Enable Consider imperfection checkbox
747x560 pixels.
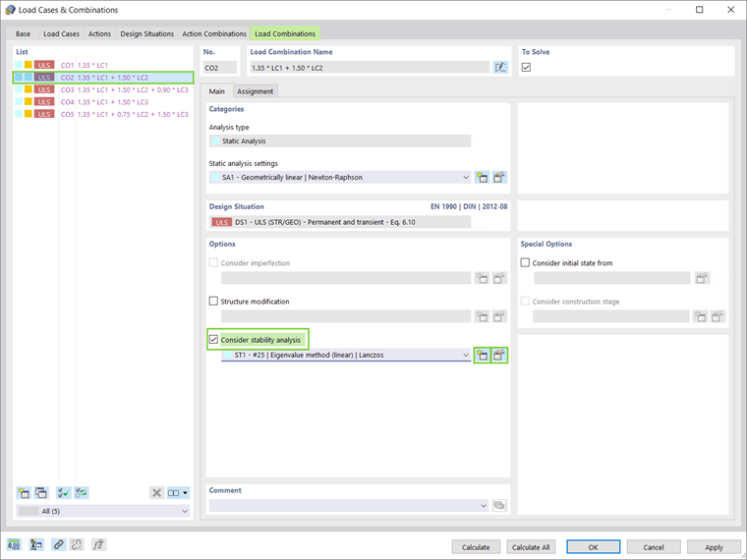click(x=213, y=263)
